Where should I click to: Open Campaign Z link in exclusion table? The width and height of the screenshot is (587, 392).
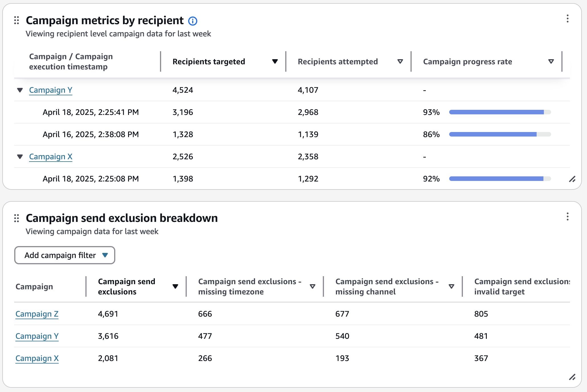pyautogui.click(x=37, y=314)
